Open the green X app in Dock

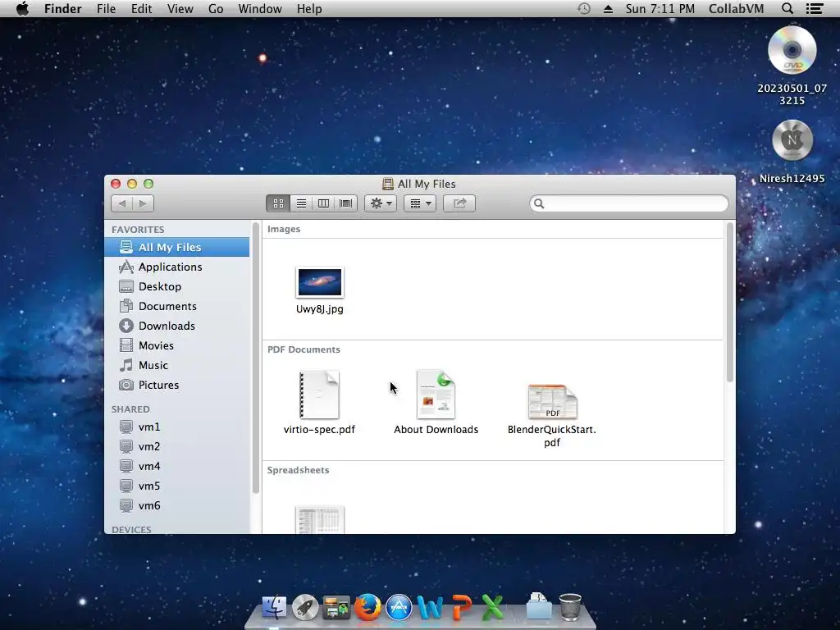coord(492,608)
